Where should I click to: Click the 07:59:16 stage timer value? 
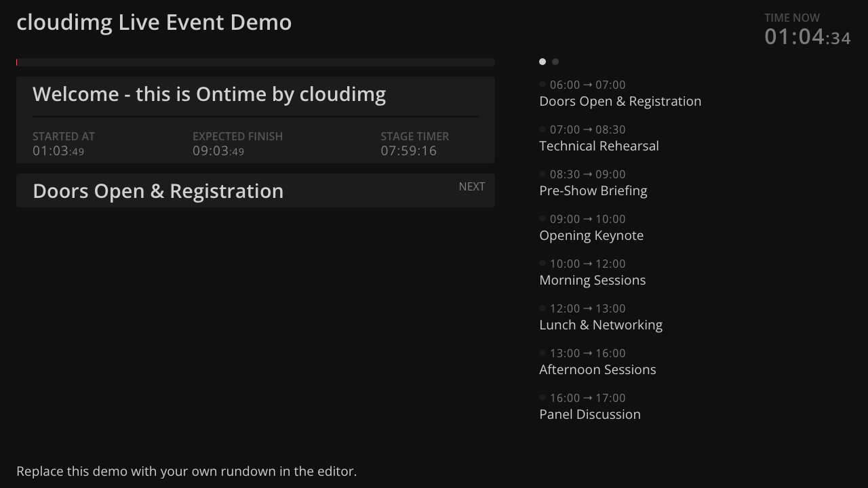tap(409, 151)
